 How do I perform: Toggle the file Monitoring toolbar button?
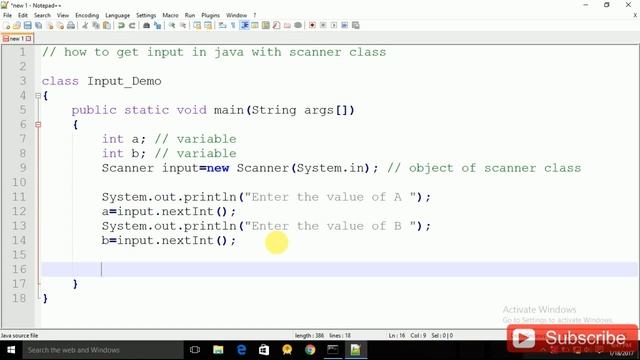[x=298, y=25]
